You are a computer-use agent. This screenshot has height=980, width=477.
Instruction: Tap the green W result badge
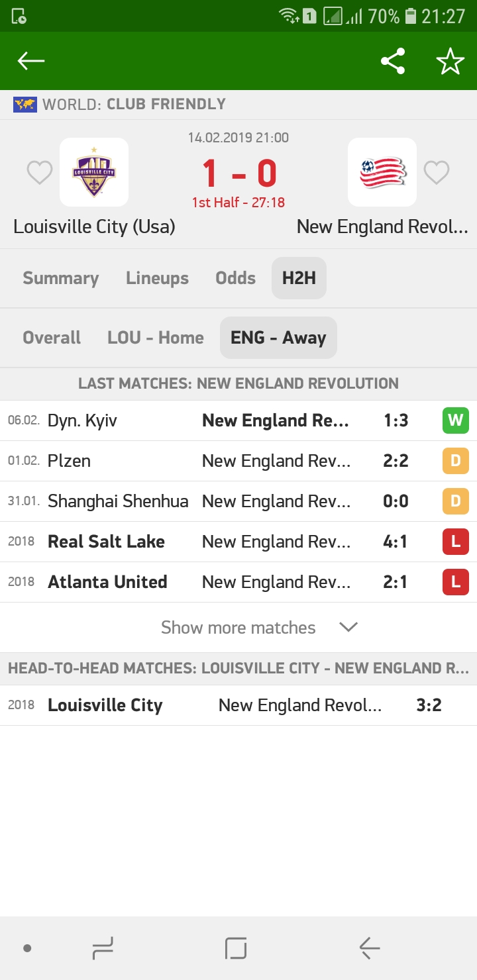pos(456,420)
